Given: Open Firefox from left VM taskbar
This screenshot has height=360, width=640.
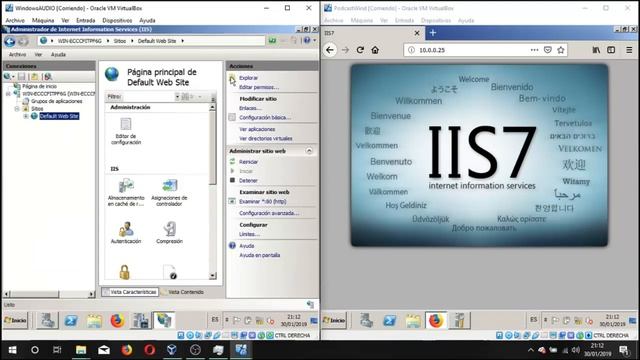Looking at the screenshot, I should (x=117, y=320).
